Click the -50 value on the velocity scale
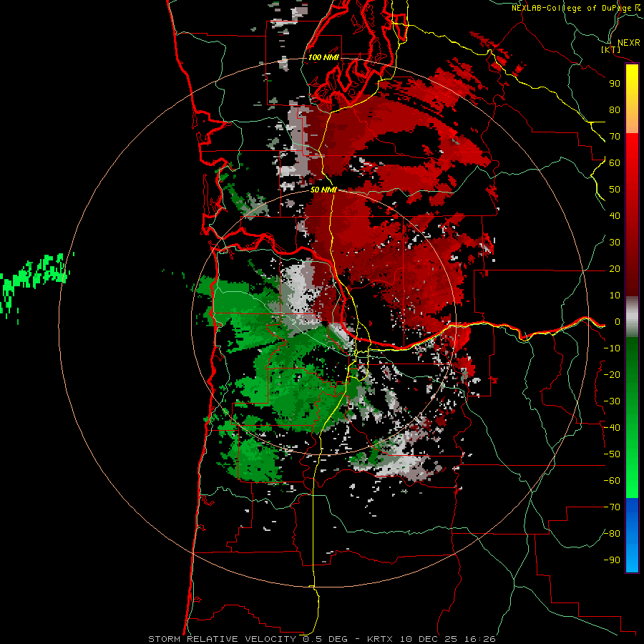644x644 pixels. coord(612,454)
